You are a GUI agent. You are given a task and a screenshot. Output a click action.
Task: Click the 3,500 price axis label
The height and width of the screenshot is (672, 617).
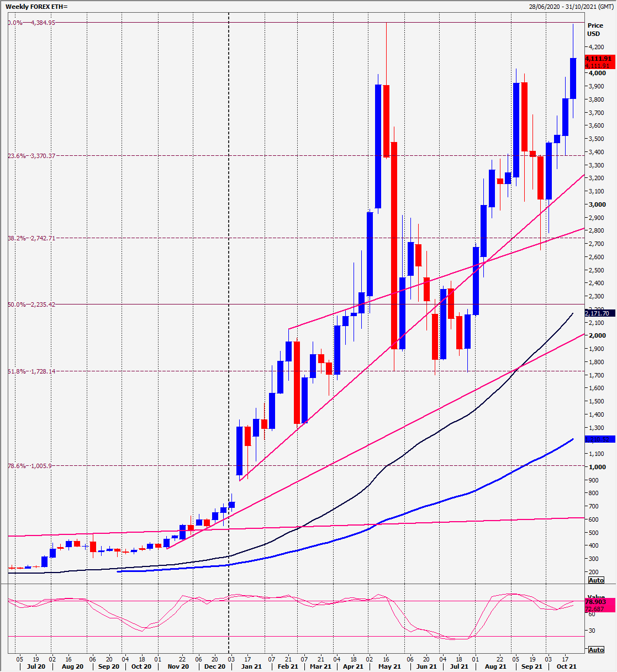click(596, 139)
